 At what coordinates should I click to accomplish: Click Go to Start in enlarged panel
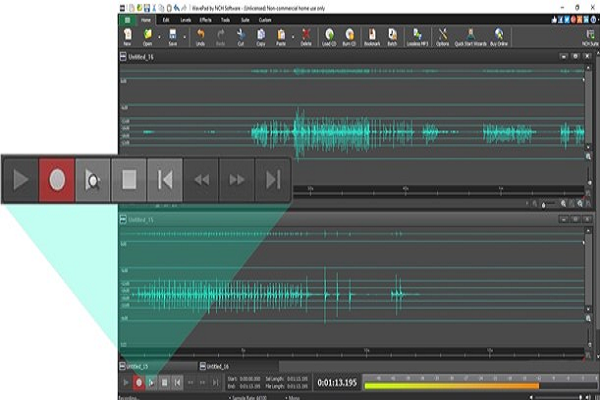[164, 180]
